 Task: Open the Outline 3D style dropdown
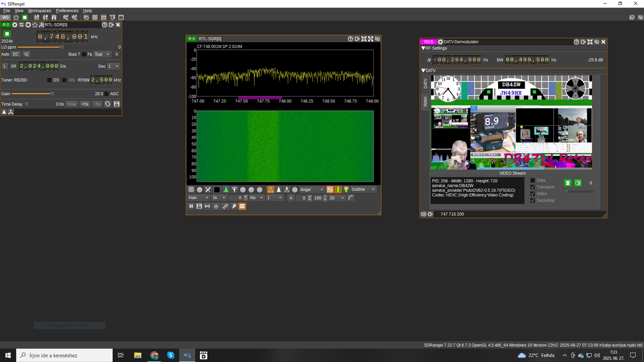[364, 190]
